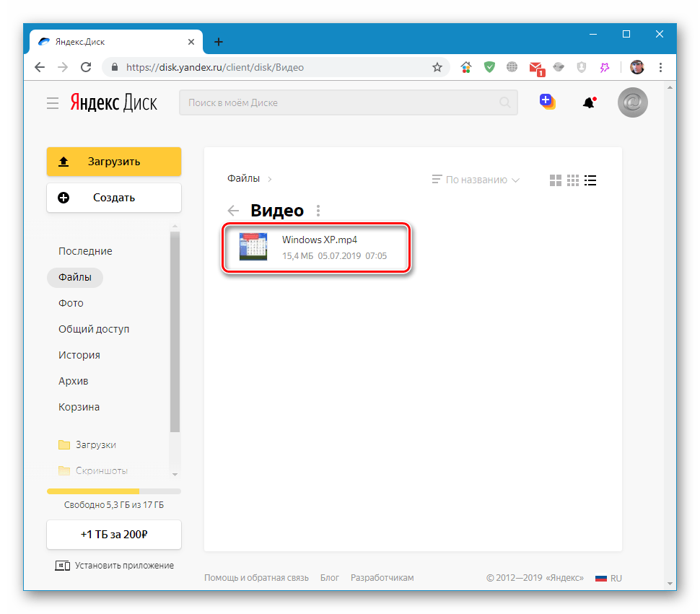Open the notifications bell
The width and height of the screenshot is (700, 614).
(590, 102)
